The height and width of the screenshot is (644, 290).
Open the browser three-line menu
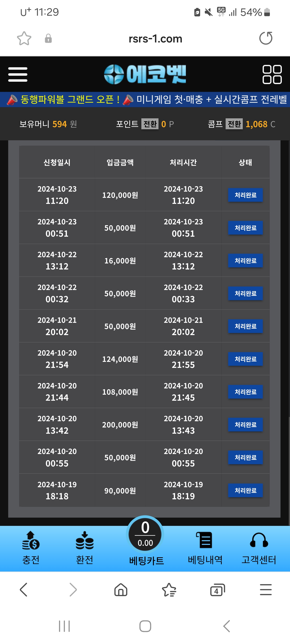tap(266, 590)
